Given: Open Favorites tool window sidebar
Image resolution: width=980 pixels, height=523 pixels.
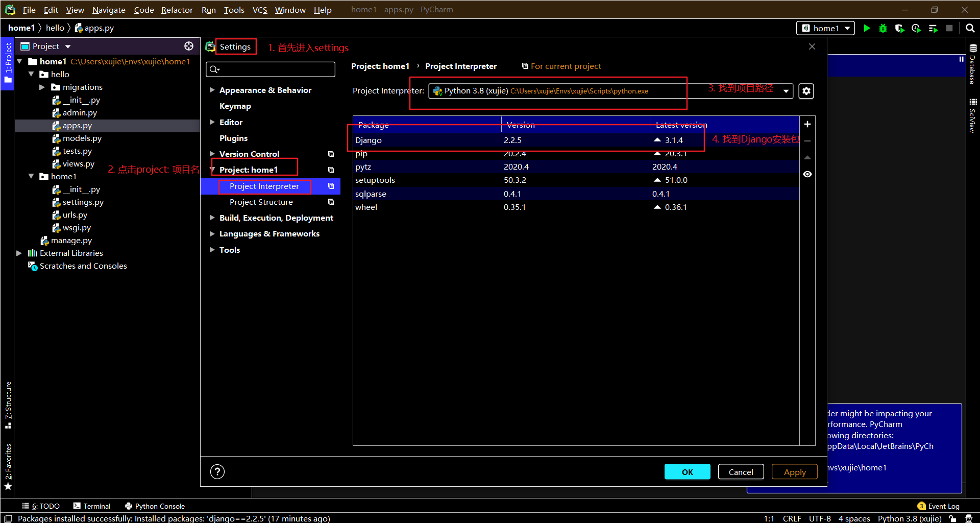Looking at the screenshot, I should pos(8,466).
